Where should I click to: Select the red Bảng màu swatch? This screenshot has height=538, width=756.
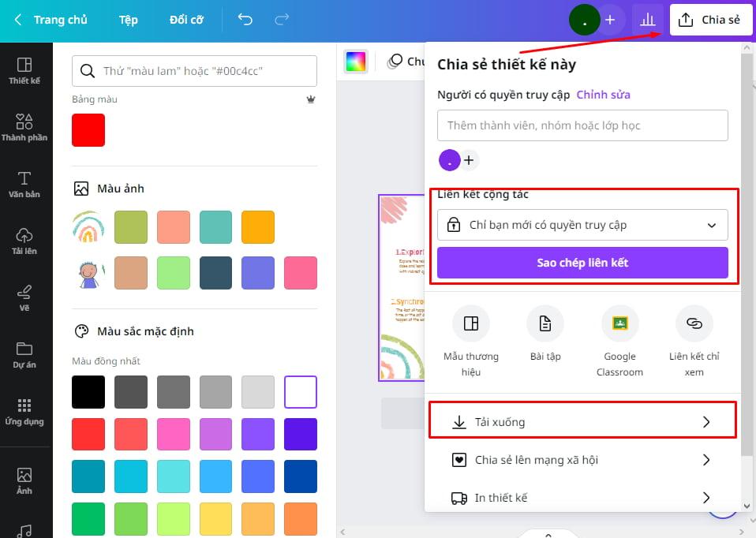click(88, 131)
